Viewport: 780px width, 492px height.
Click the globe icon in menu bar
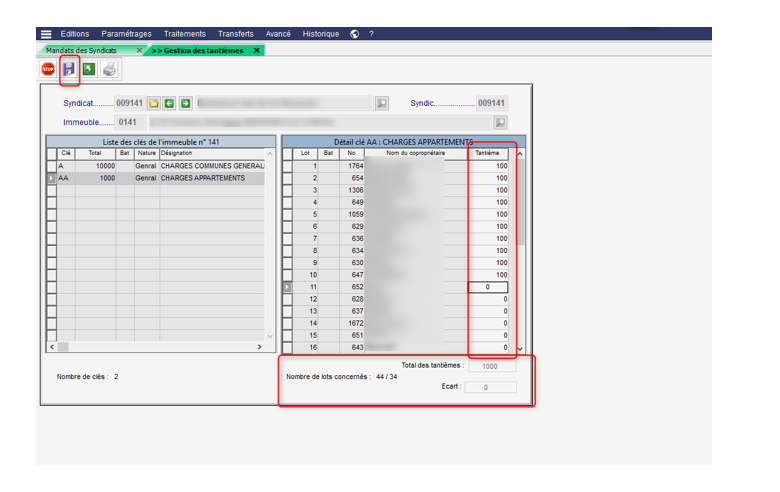click(354, 34)
